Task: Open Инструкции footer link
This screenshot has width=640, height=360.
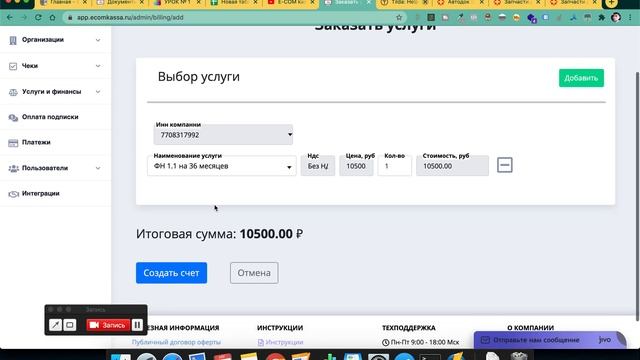Action: tap(284, 342)
